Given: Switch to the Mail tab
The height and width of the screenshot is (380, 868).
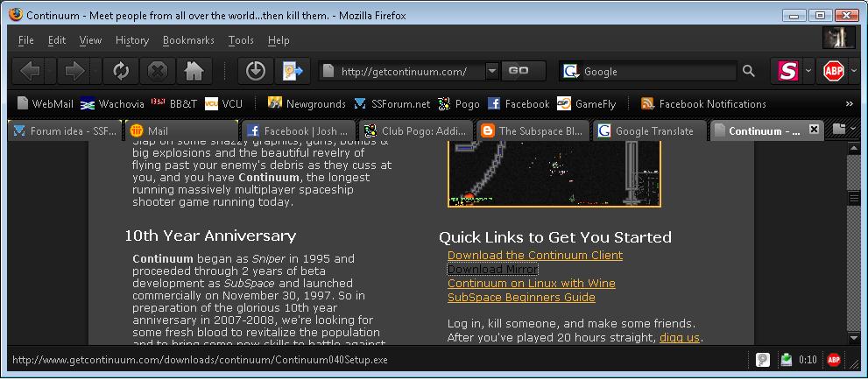Looking at the screenshot, I should point(181,131).
